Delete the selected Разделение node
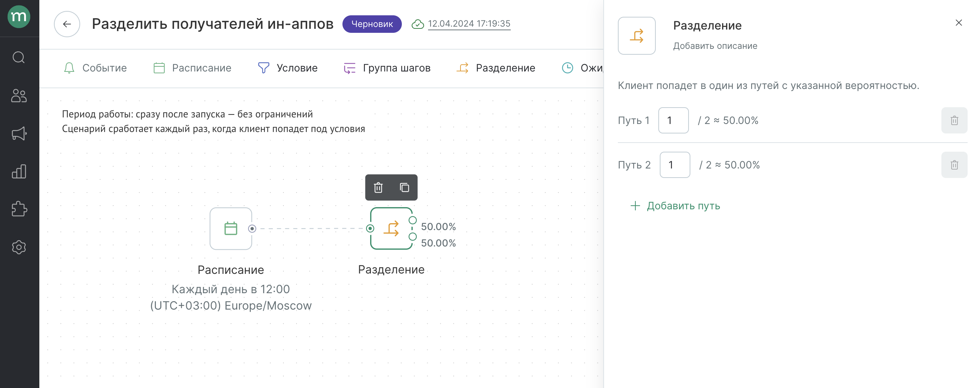The width and height of the screenshot is (980, 388). tap(378, 188)
